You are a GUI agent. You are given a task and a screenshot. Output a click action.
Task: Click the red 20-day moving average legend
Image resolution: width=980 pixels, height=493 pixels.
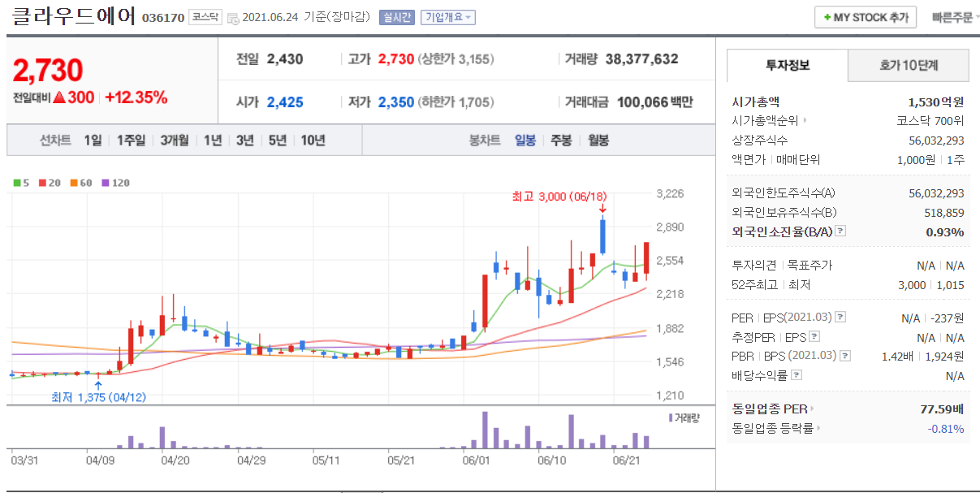(x=51, y=183)
